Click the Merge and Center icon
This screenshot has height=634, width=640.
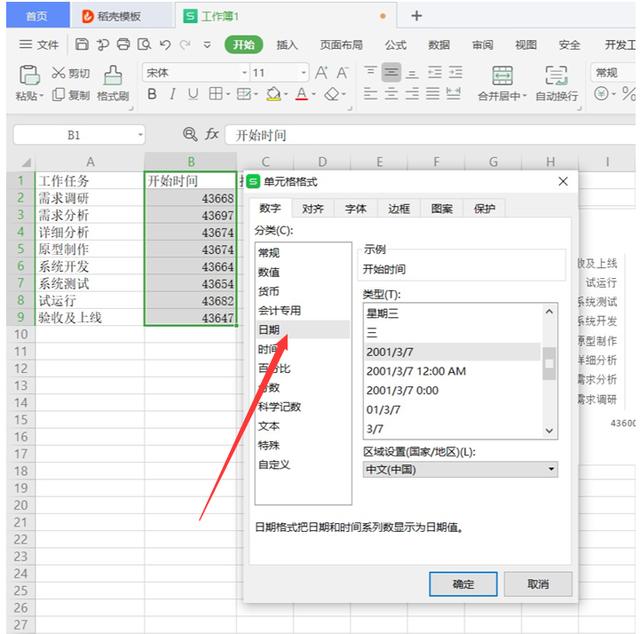coord(502,82)
